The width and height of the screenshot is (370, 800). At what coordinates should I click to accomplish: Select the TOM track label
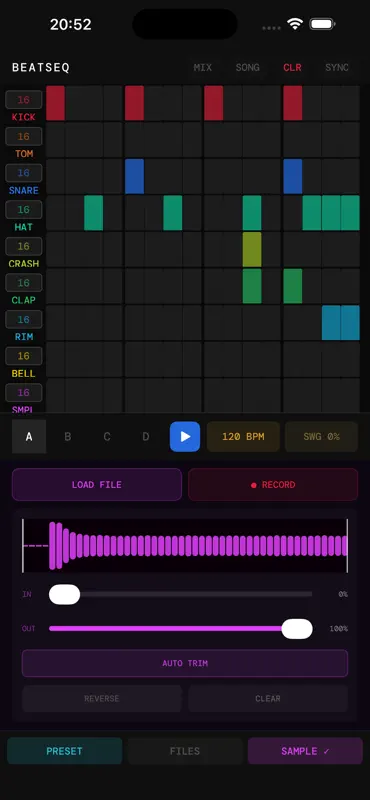[x=23, y=154]
